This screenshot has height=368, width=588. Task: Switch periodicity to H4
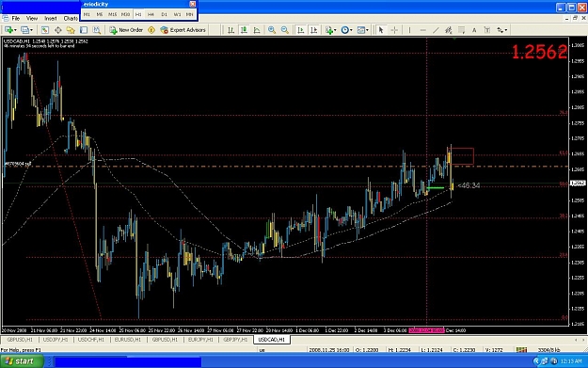pos(151,14)
